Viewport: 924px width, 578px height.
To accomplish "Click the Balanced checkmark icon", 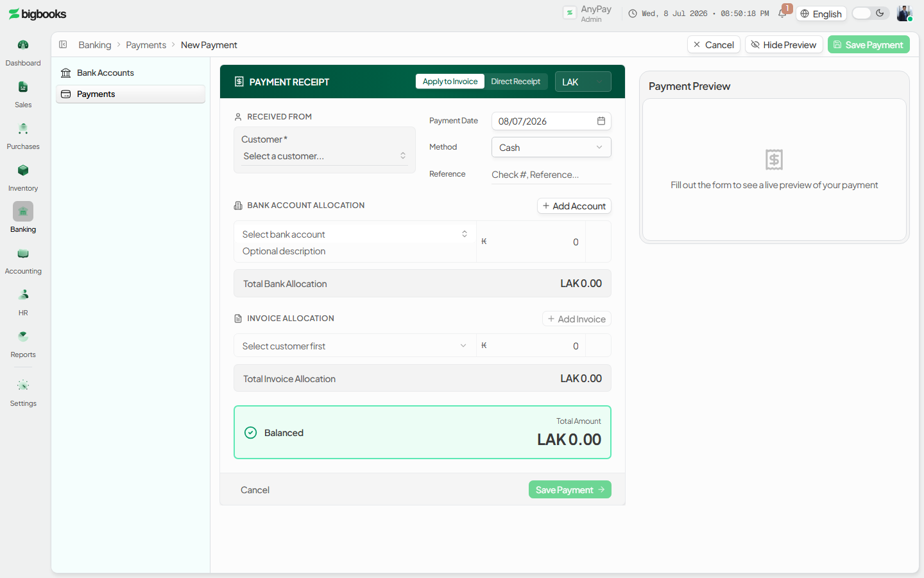I will click(x=251, y=433).
